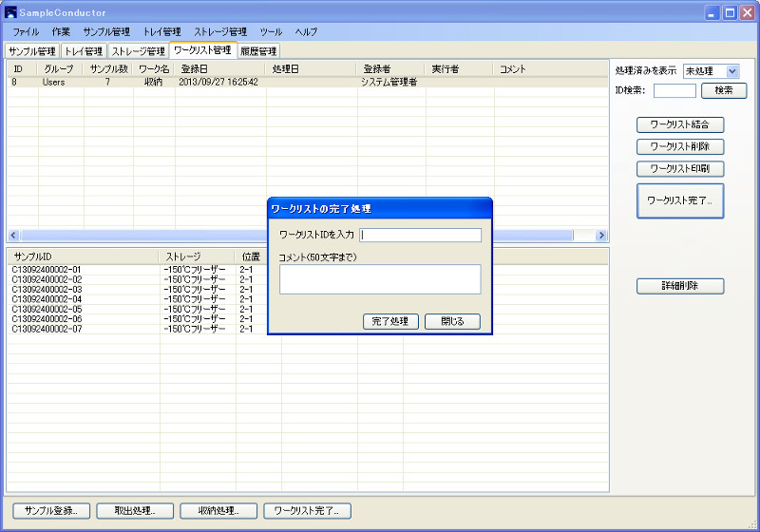Screen dimensions: 760x532
Task: Click the ワークリストIDを入力 text field
Action: point(421,236)
